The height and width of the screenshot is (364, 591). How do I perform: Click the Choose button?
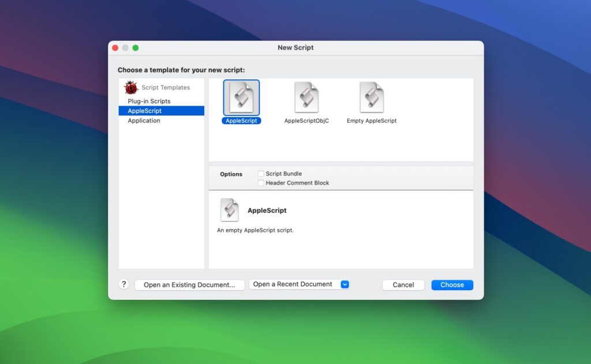pos(452,284)
